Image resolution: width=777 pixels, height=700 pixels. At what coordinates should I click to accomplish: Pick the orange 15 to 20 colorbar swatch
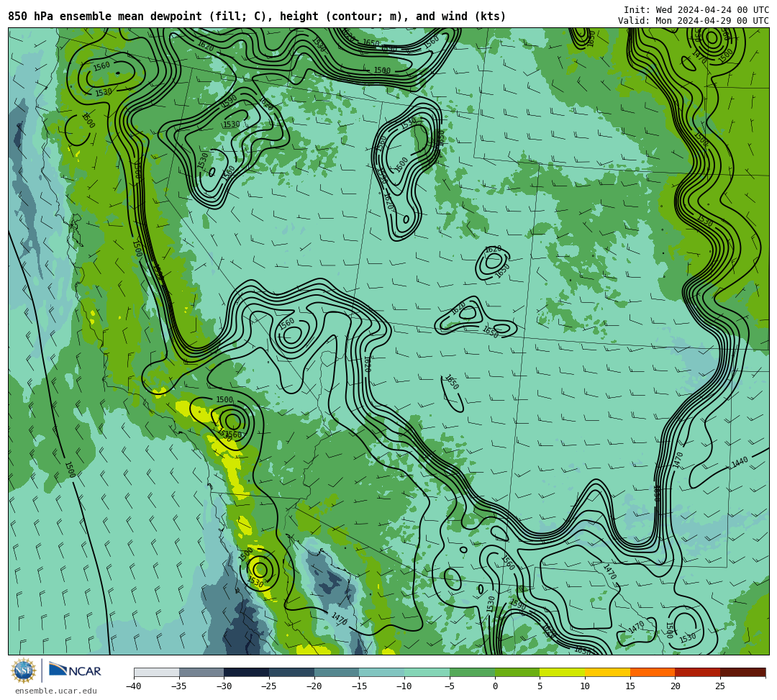pyautogui.click(x=653, y=672)
